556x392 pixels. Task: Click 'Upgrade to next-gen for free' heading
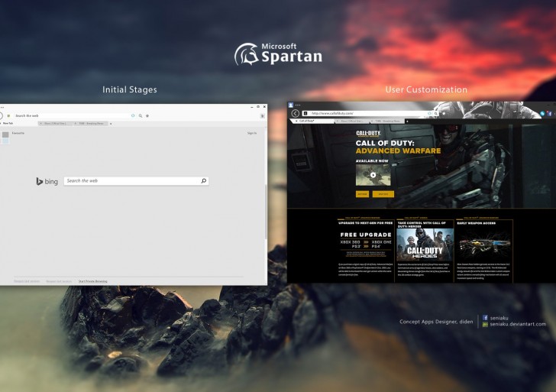pos(366,223)
